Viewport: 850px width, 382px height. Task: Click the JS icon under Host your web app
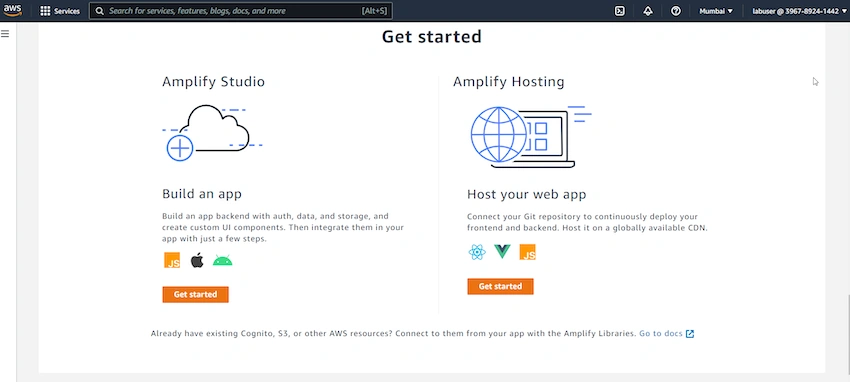click(527, 252)
